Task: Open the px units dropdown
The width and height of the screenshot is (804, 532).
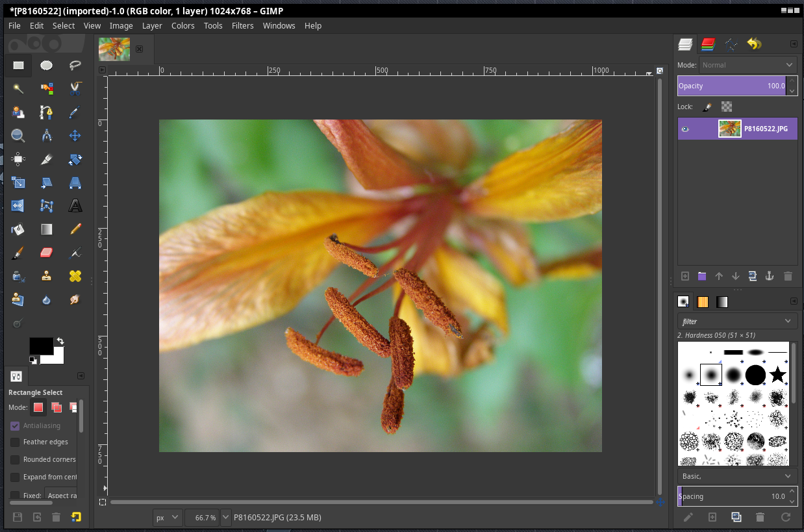Action: click(168, 518)
